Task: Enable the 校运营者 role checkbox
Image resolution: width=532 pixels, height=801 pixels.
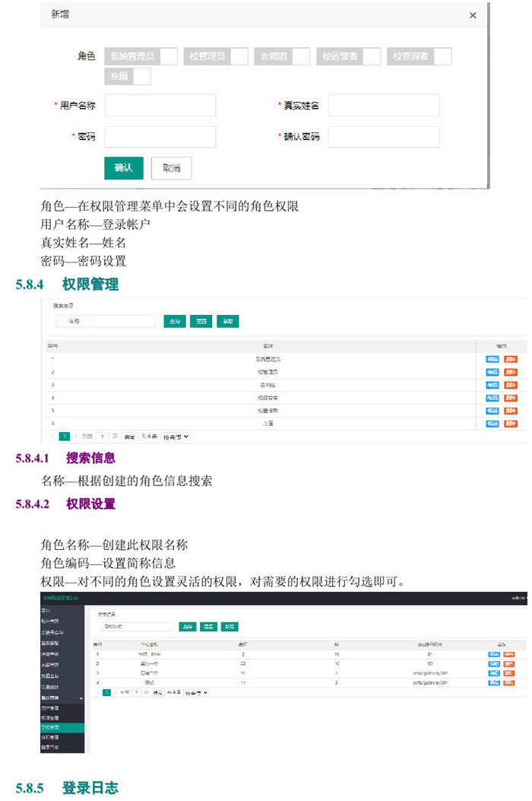Action: 372,56
